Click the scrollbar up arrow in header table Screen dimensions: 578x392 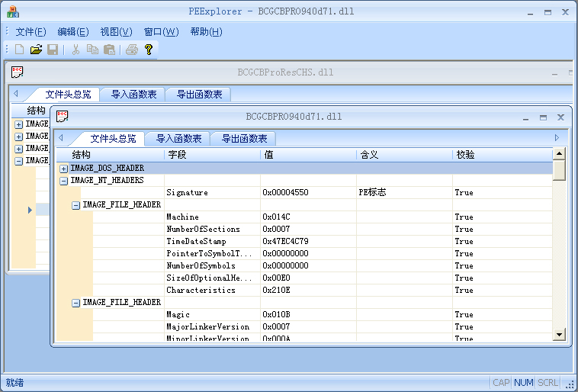(x=559, y=154)
